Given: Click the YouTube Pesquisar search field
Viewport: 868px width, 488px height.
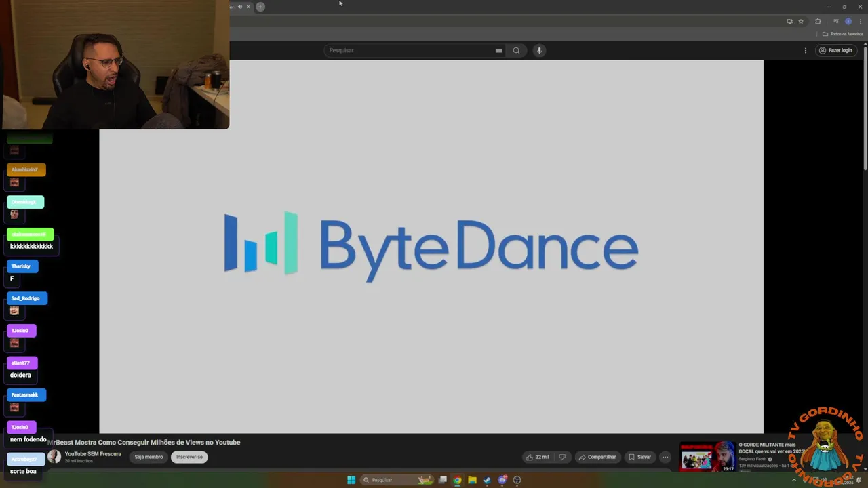Looking at the screenshot, I should (410, 50).
